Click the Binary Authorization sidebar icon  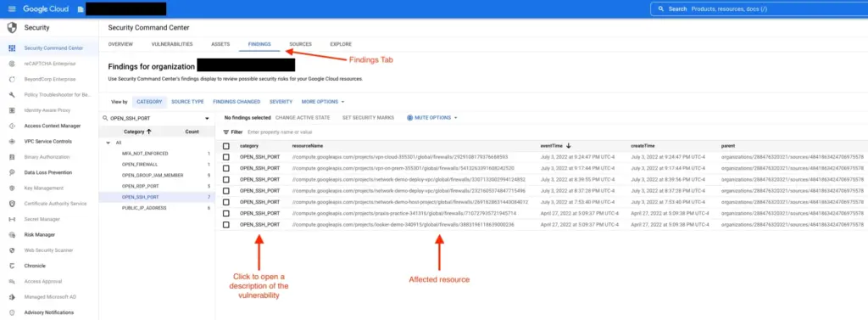pyautogui.click(x=12, y=157)
